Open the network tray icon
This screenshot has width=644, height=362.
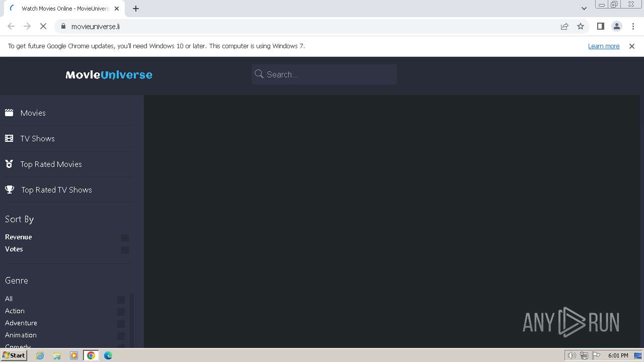pyautogui.click(x=584, y=355)
